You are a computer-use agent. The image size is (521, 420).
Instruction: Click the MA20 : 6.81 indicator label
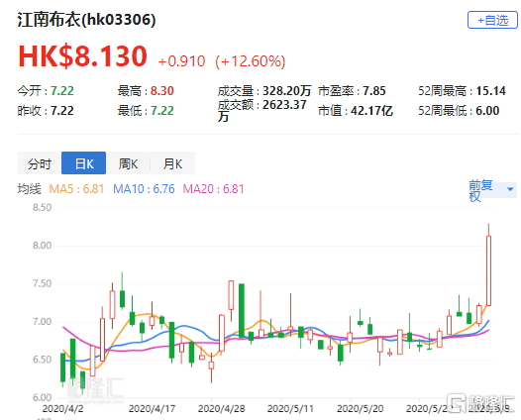213,189
